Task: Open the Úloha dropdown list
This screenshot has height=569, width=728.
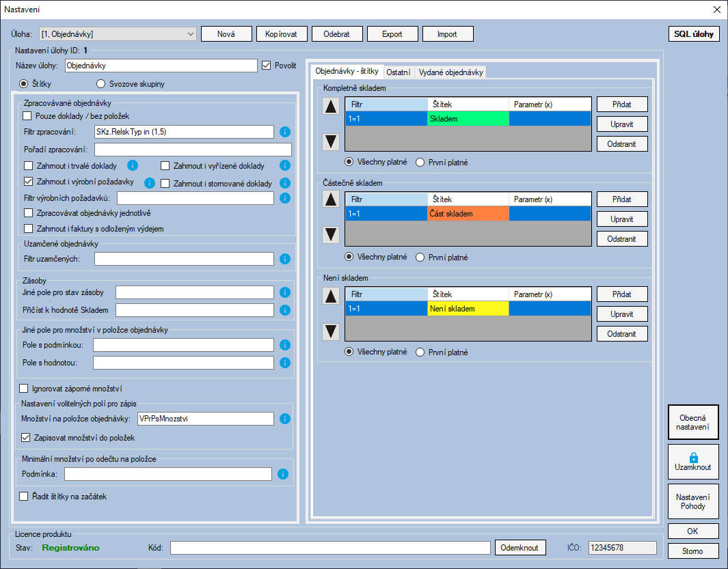Action: click(190, 33)
